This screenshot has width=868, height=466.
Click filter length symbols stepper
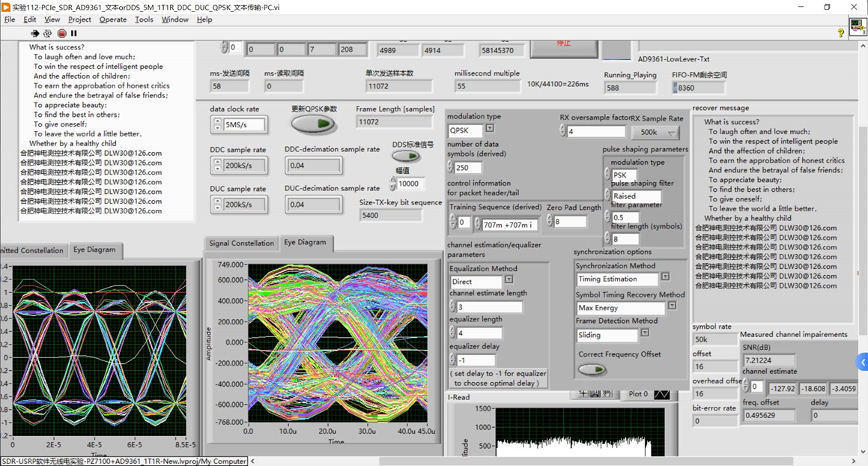607,239
